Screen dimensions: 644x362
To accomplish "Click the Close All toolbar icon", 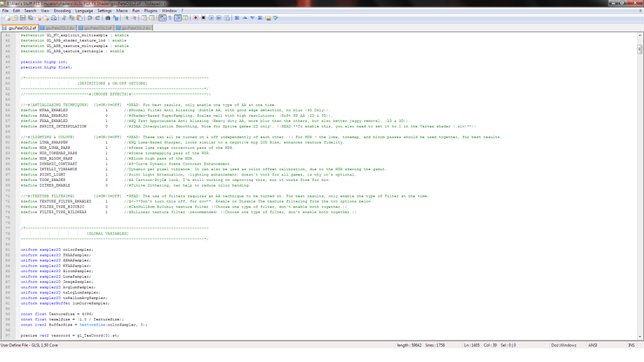I will click(x=46, y=18).
